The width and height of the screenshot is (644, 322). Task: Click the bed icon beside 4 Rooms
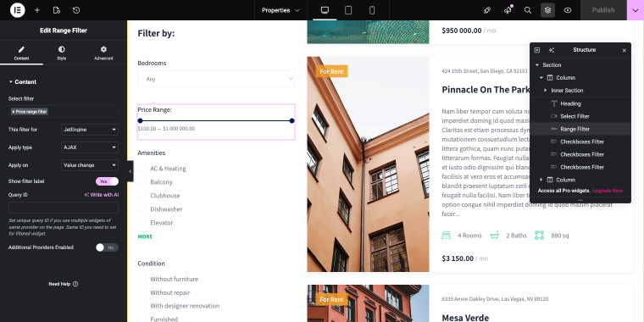446,236
